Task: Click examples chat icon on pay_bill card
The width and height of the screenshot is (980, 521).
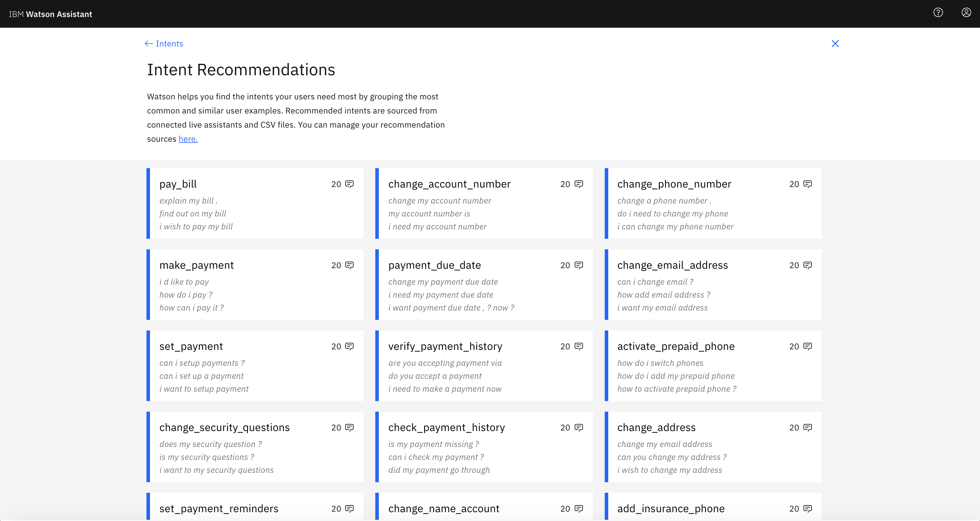Action: [x=349, y=184]
